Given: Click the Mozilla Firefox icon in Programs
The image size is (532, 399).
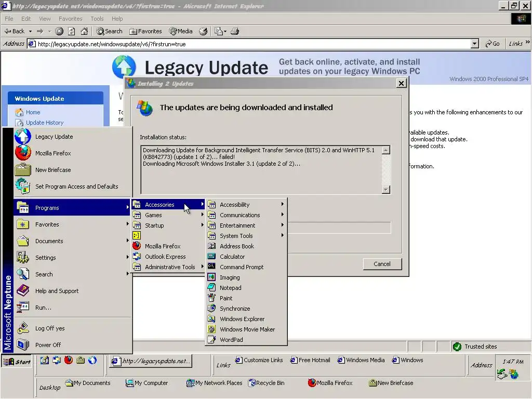Looking at the screenshot, I should coord(137,246).
